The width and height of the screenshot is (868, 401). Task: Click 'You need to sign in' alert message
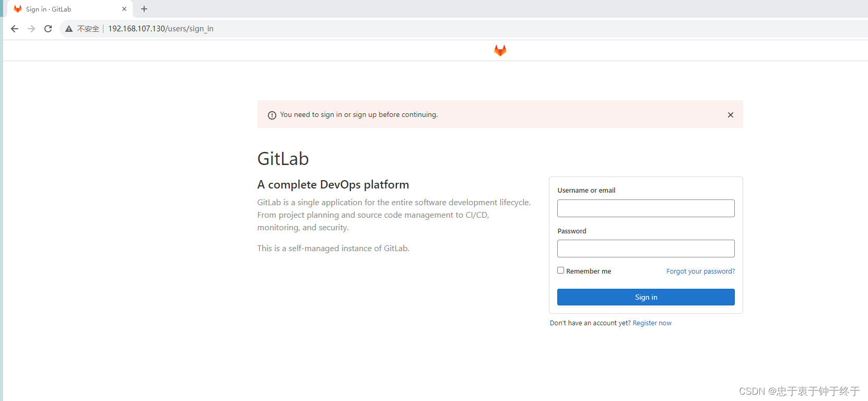359,115
